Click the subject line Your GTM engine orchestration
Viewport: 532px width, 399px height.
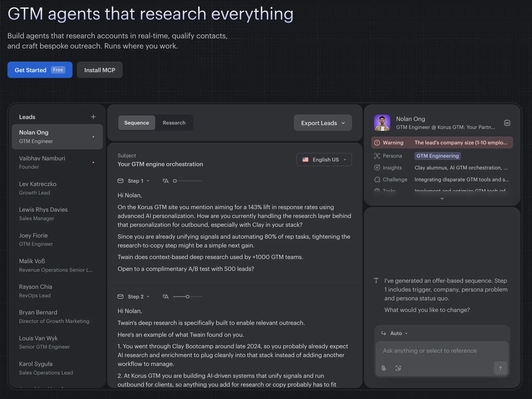(160, 164)
